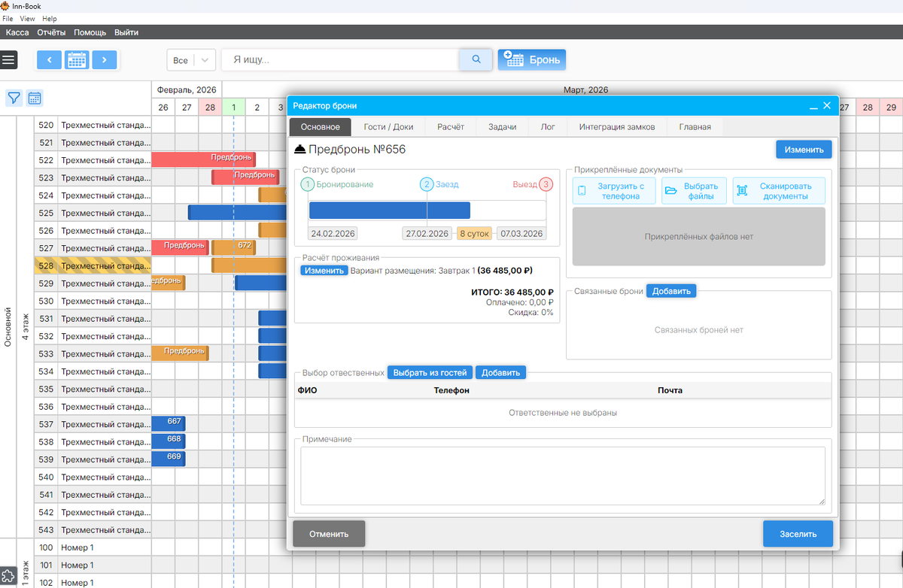Click Изменить in Расчёт проживания section

tap(324, 271)
